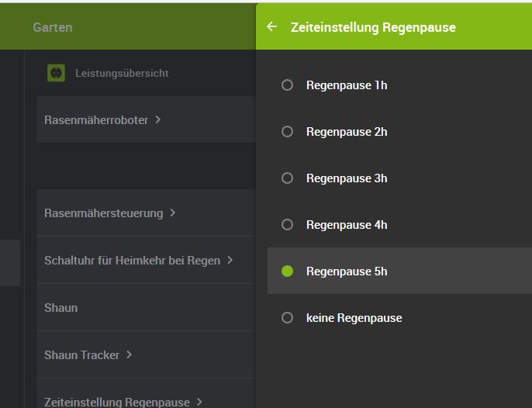Choose the Regenpause 3h radio button
The width and height of the screenshot is (532, 408).
(288, 178)
